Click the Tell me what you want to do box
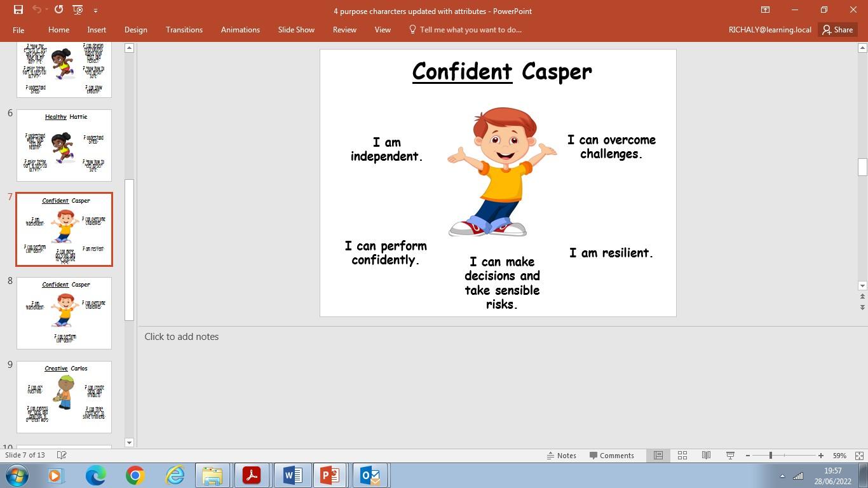 (x=465, y=30)
